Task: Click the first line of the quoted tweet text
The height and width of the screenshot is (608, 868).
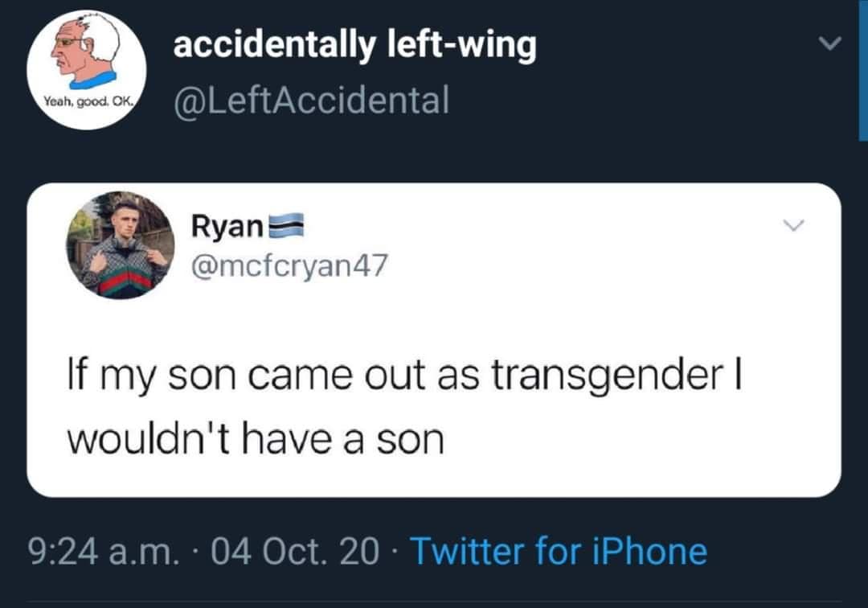Action: (x=403, y=377)
